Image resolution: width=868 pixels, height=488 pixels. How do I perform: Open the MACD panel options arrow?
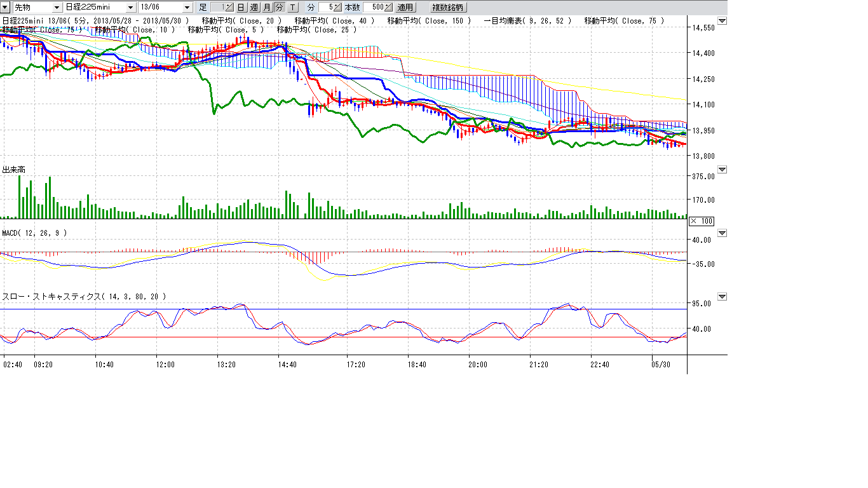(722, 233)
